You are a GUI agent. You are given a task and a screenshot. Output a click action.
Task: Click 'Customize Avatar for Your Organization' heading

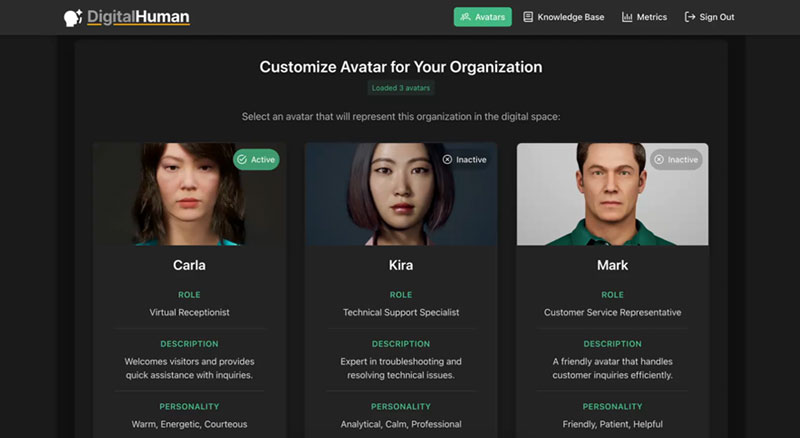[401, 67]
